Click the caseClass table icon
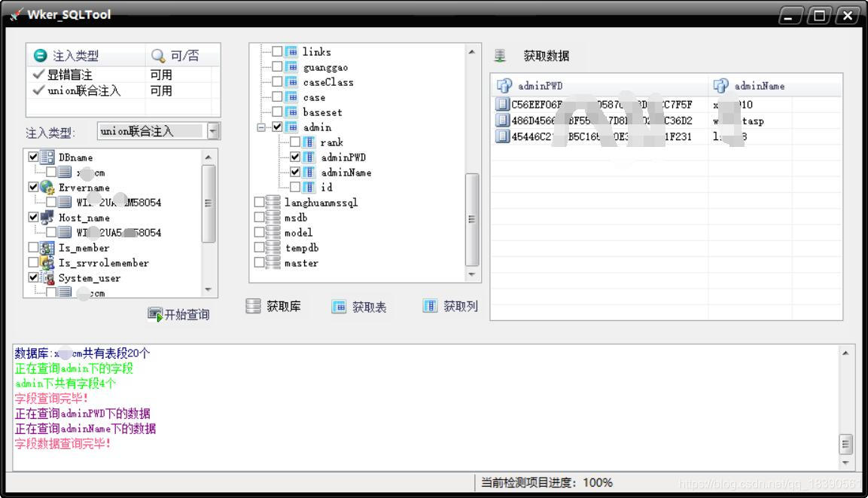The image size is (868, 498). (292, 81)
